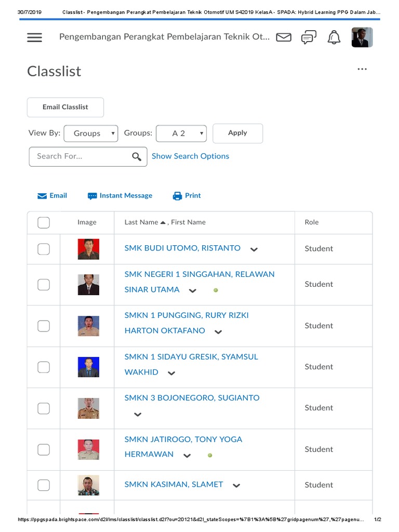Click the search magnifier icon
Viewport: 399px width, 532px height.
(x=137, y=156)
